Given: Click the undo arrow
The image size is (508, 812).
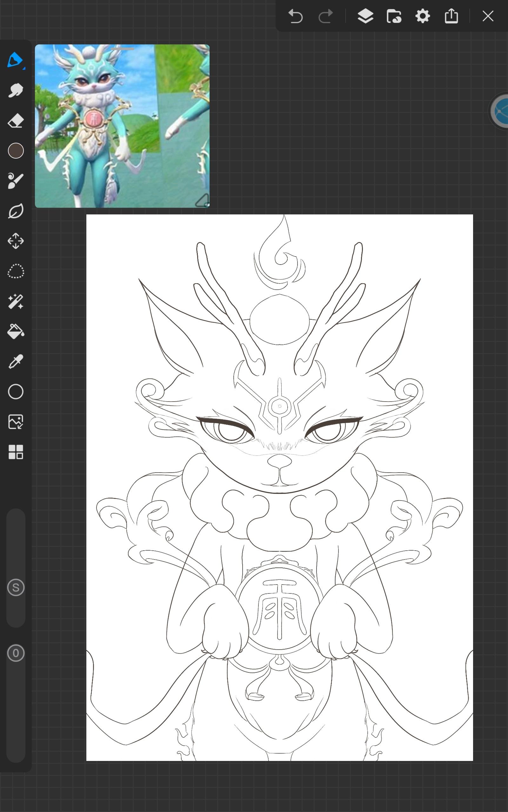Looking at the screenshot, I should tap(296, 16).
